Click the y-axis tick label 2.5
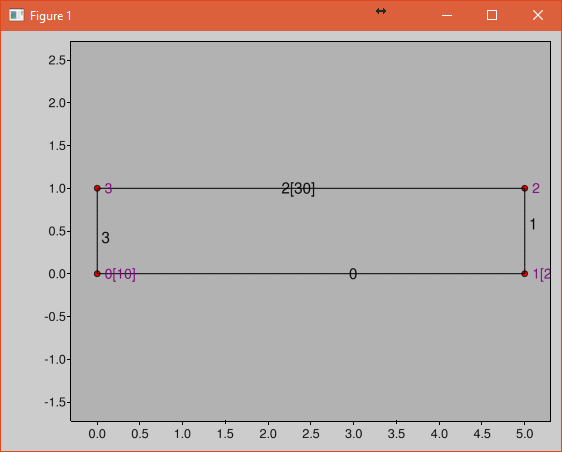The height and width of the screenshot is (452, 562). [57, 60]
